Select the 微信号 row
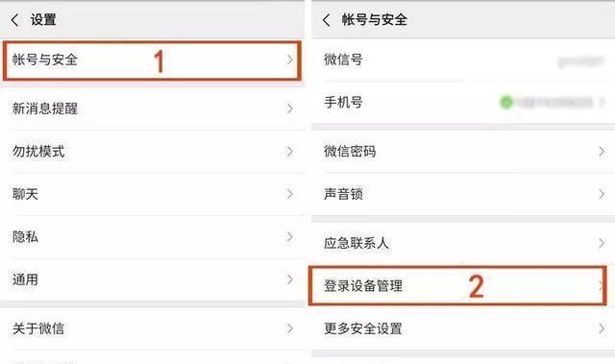The height and width of the screenshot is (364, 615). point(463,60)
